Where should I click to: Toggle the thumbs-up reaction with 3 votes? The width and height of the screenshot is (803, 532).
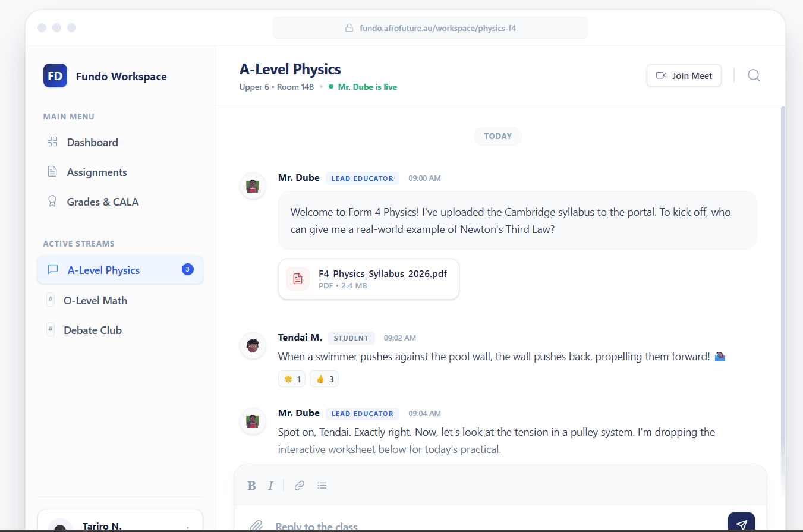(x=324, y=379)
